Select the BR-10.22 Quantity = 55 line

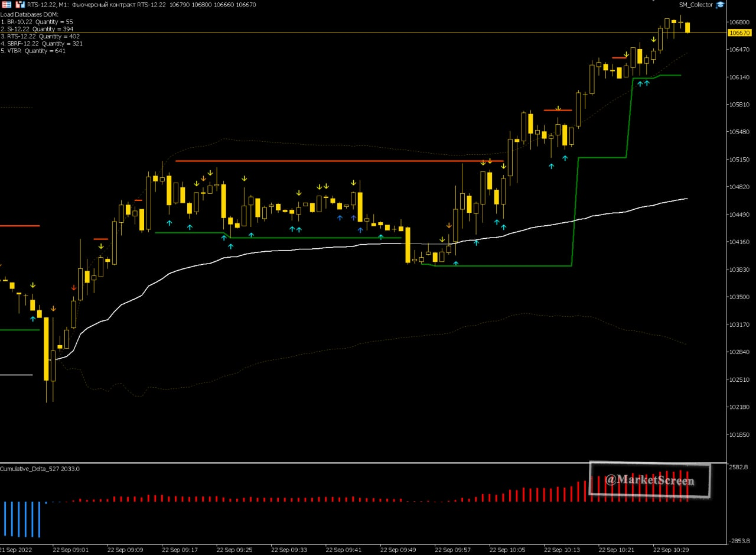point(37,22)
